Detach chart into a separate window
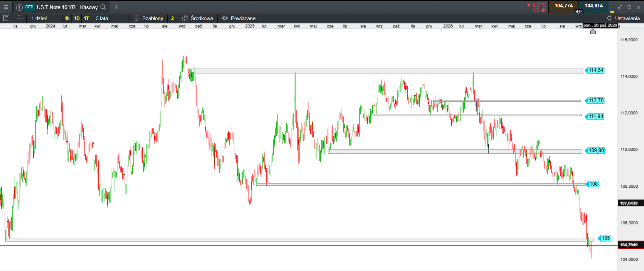The height and width of the screenshot is (271, 644). tap(629, 7)
